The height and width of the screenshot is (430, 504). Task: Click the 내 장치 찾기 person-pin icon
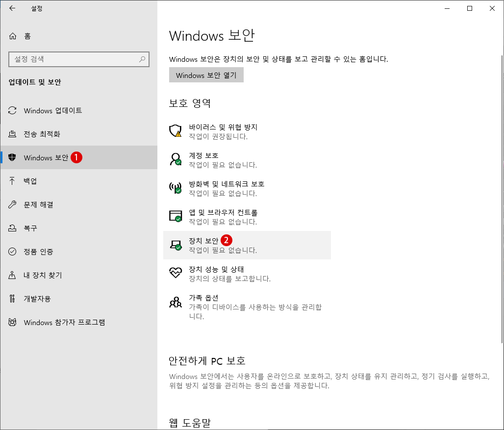(x=12, y=275)
